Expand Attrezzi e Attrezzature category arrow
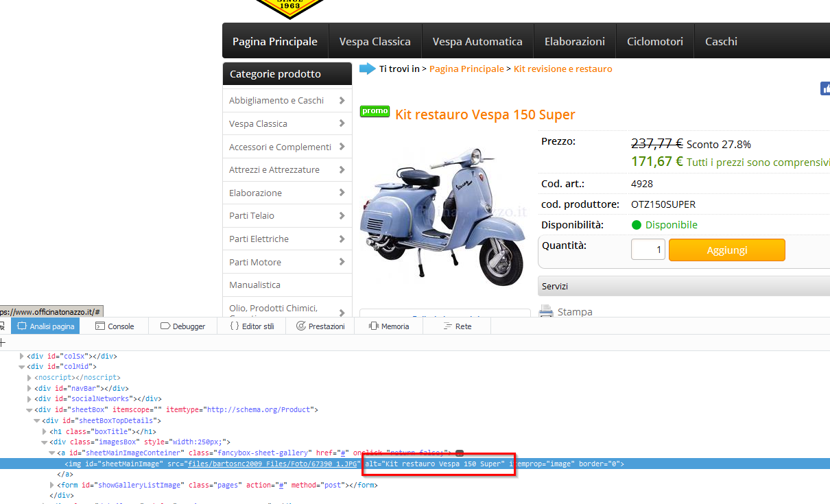This screenshot has height=504, width=830. click(342, 169)
